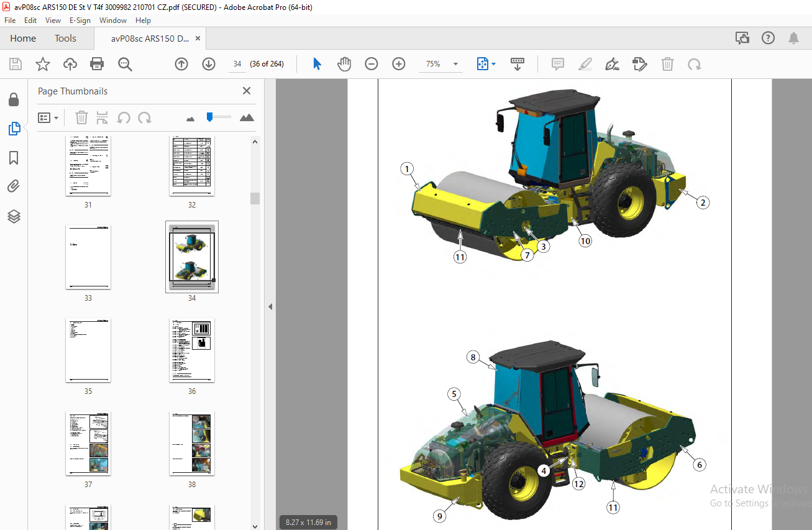This screenshot has height=530, width=812.
Task: Open the security lock panel
Action: (14, 100)
